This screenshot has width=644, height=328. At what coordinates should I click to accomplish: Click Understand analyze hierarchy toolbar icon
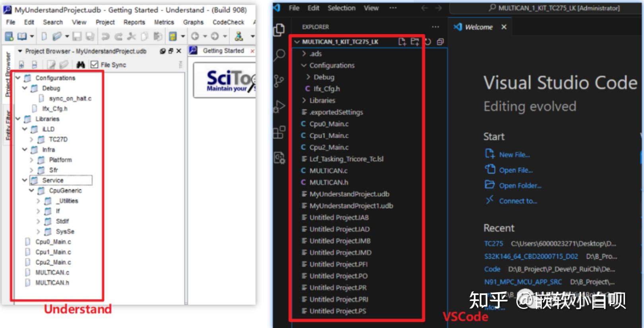tap(239, 37)
